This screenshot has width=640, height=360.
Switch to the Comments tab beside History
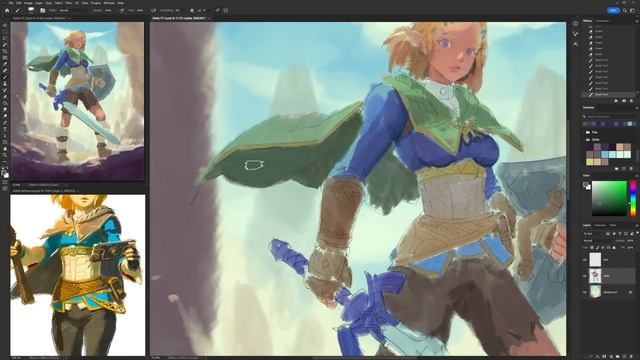click(x=602, y=21)
